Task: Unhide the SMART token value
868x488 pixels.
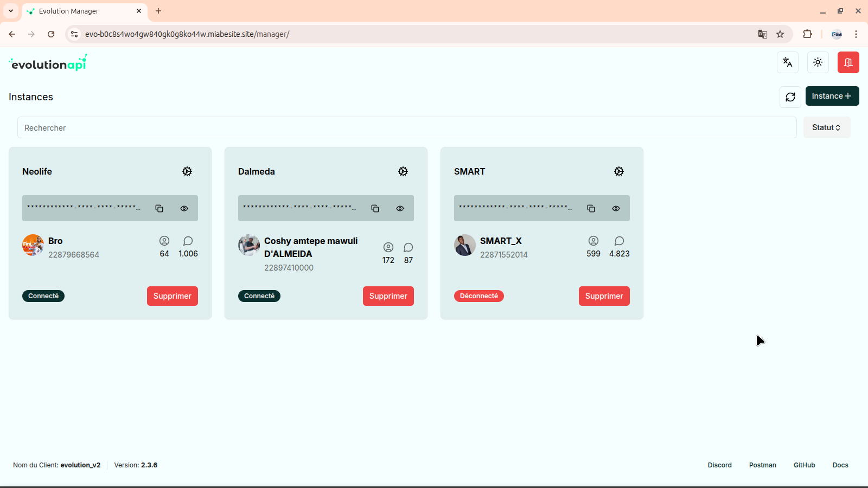Action: pyautogui.click(x=616, y=208)
